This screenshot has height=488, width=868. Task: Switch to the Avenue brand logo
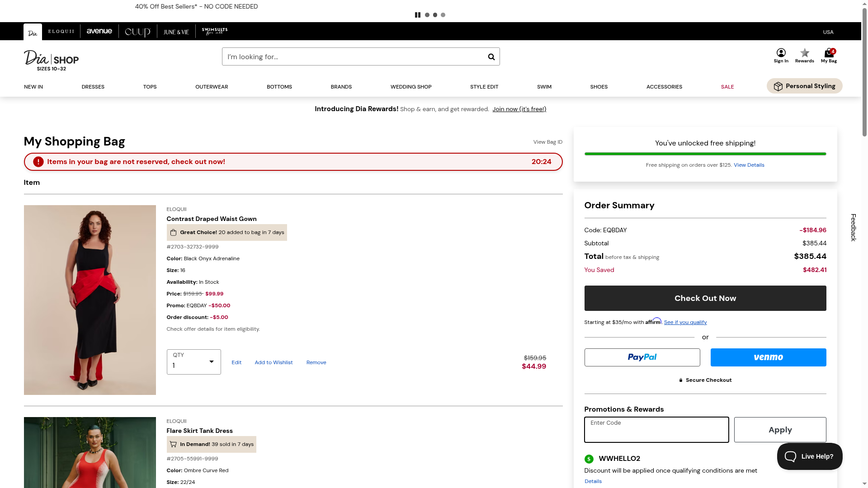(99, 32)
